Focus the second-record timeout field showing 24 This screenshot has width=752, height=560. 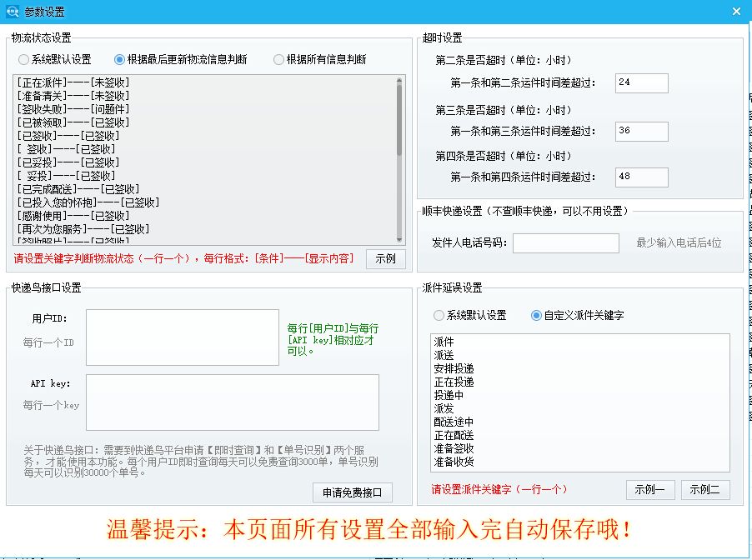point(642,83)
